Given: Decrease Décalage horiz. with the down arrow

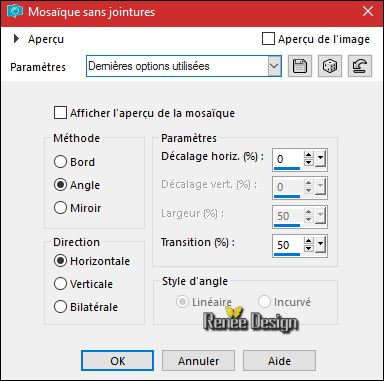Looking at the screenshot, I should tap(309, 163).
